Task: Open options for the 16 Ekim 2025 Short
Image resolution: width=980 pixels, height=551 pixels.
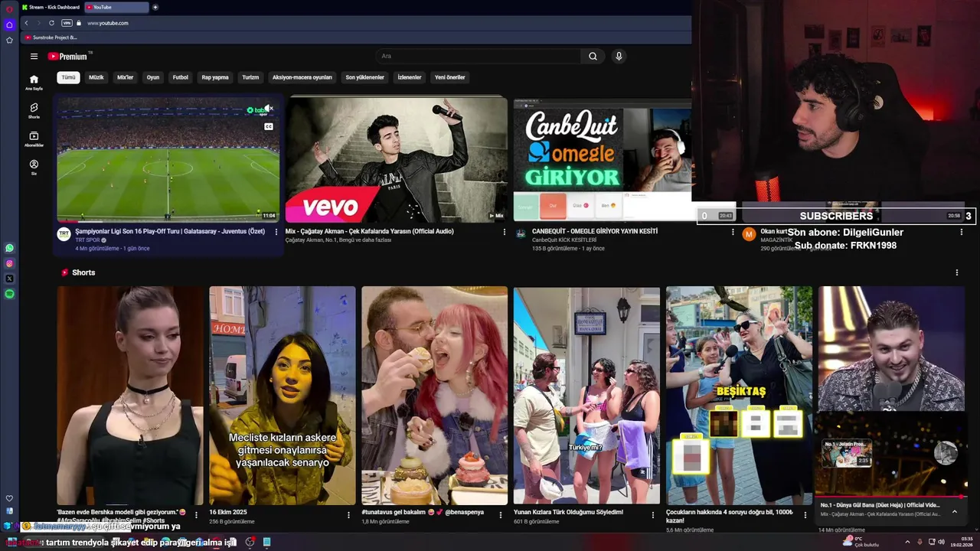Action: pos(348,515)
